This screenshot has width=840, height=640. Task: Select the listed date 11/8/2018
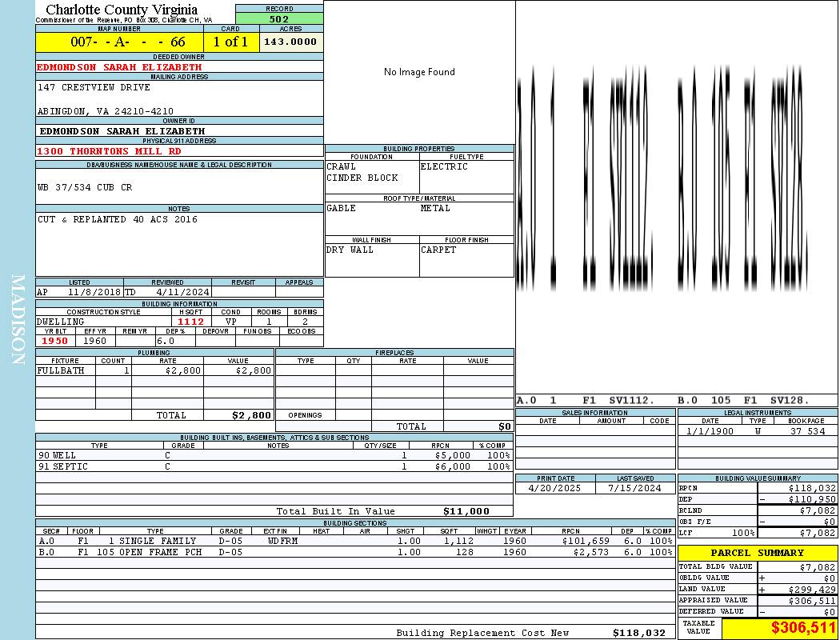(94, 293)
